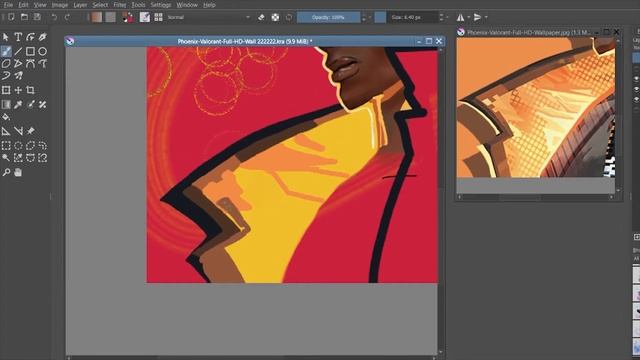The image size is (640, 360).
Task: Select the Color Sampler eyedropper tool
Action: (x=18, y=105)
